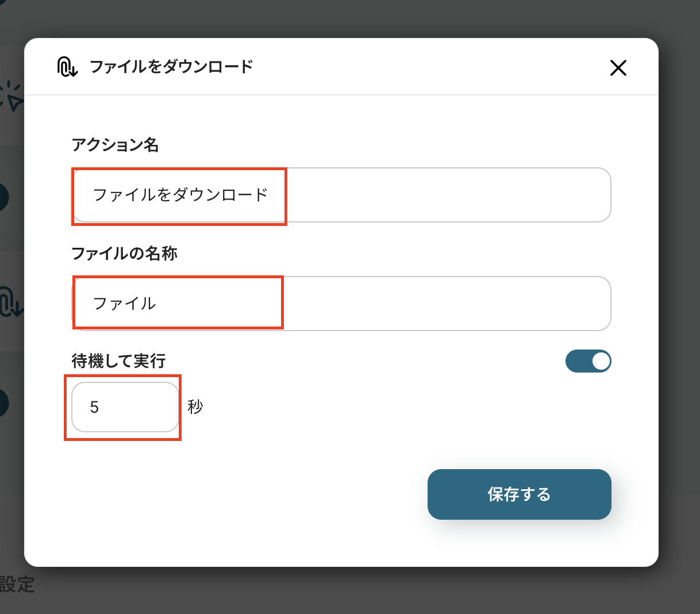The width and height of the screenshot is (700, 614).
Task: Click the dark circle left of seconds field
Action: [3, 402]
